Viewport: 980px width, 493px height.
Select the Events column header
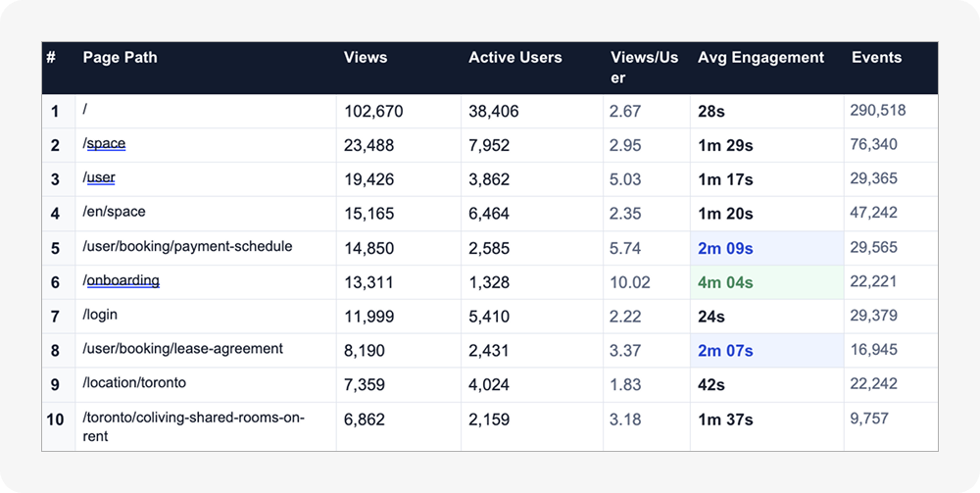(x=876, y=58)
